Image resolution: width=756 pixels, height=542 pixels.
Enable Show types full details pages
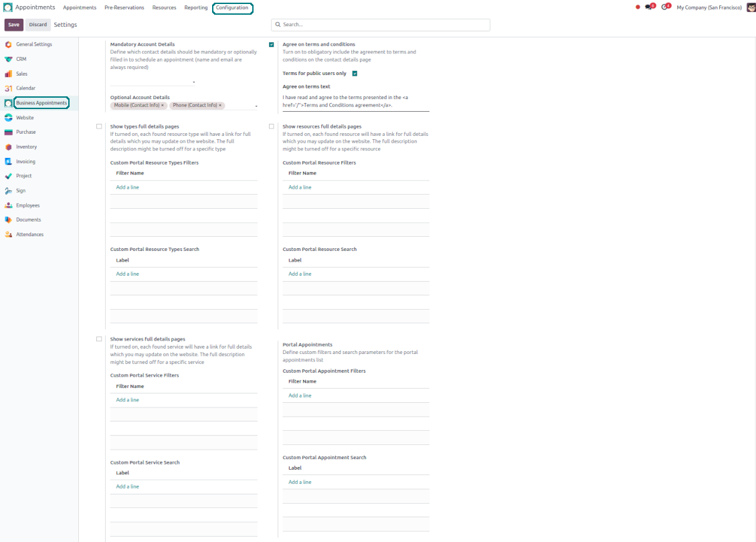(99, 126)
